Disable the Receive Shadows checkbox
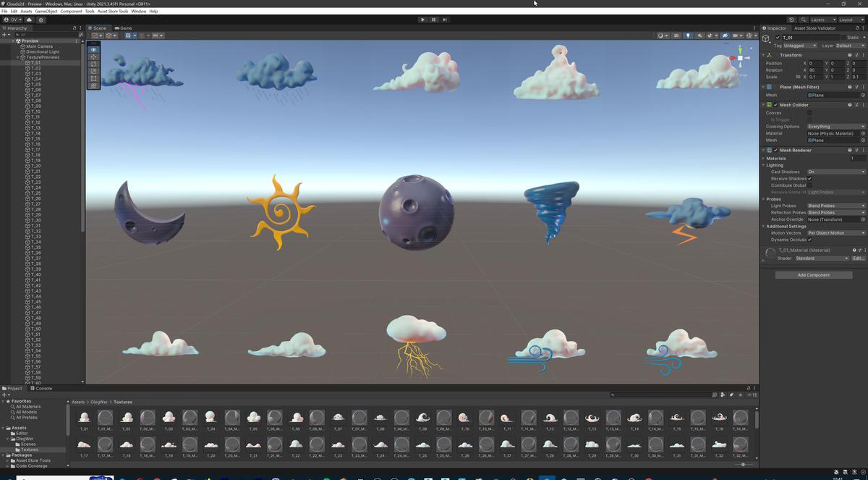This screenshot has height=480, width=868. 811,178
